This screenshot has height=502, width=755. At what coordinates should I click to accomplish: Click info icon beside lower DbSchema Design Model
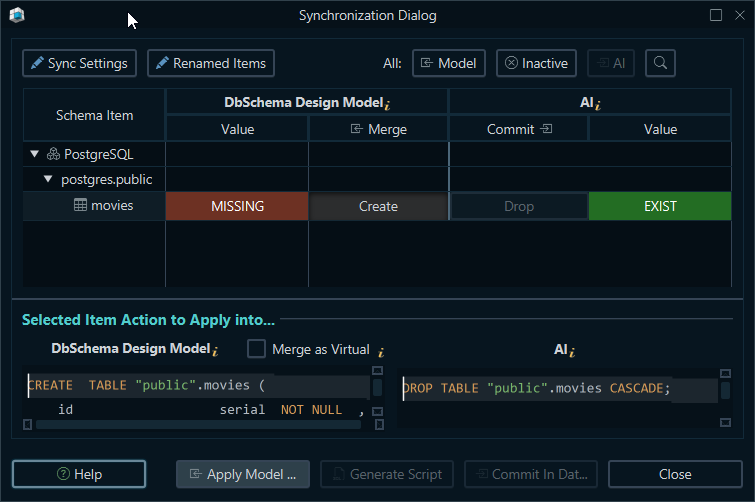pos(215,350)
